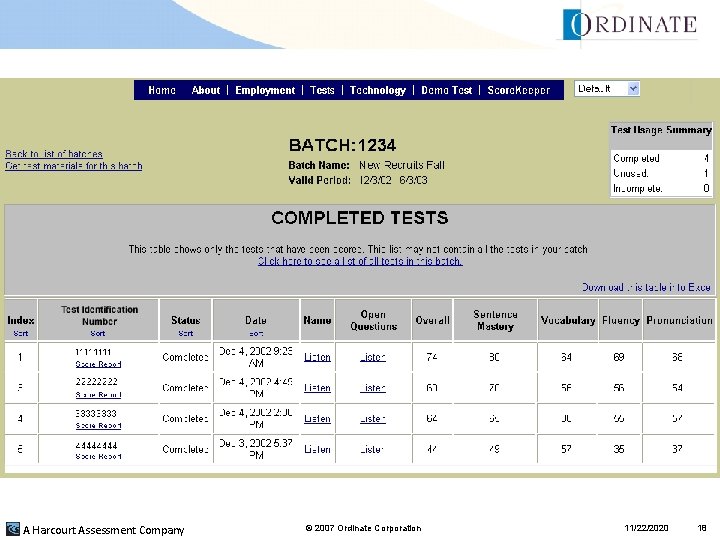Click the Open Questions column header
Image resolution: width=720 pixels, height=540 pixels.
(x=373, y=321)
